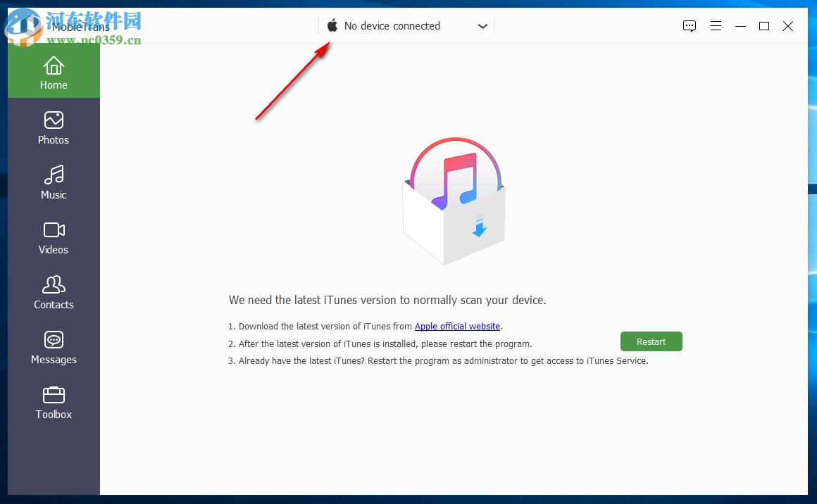
Task: Open the hamburger menu in title bar
Action: click(716, 26)
